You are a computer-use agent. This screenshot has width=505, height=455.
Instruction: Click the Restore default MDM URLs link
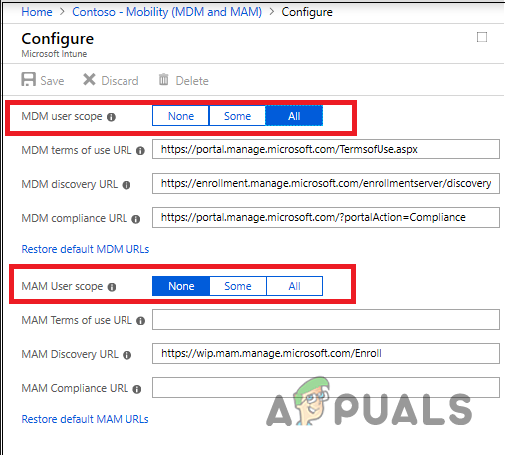click(x=85, y=249)
